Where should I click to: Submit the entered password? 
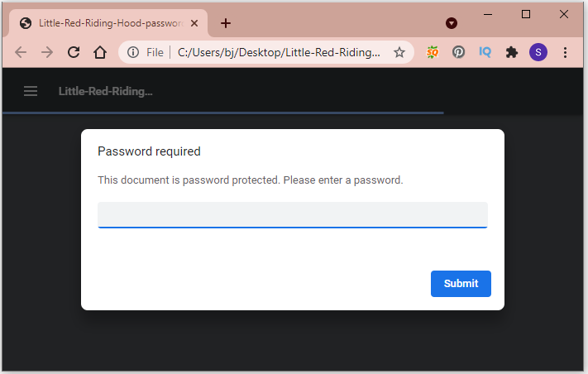pyautogui.click(x=461, y=284)
